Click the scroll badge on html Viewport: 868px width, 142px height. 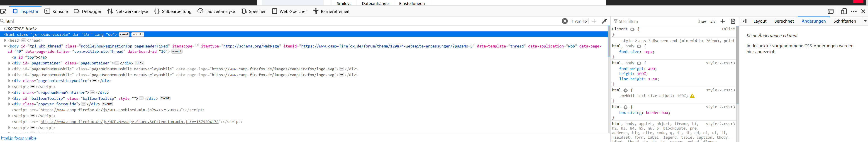pos(137,35)
